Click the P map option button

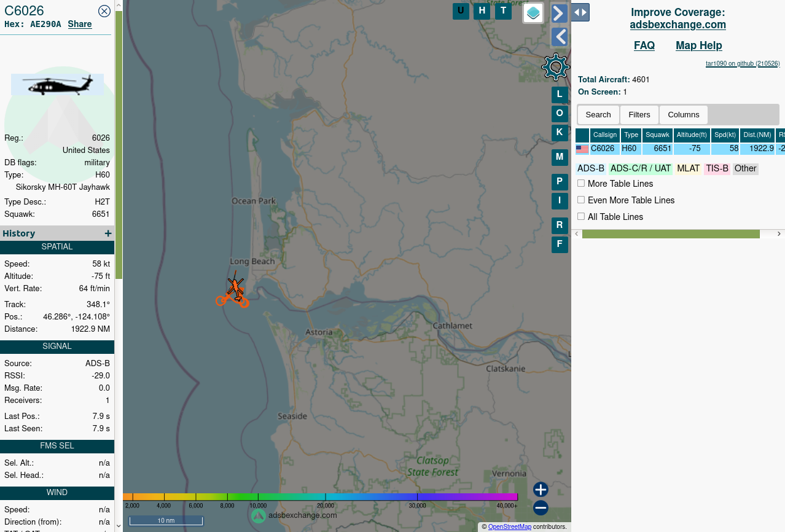(560, 182)
